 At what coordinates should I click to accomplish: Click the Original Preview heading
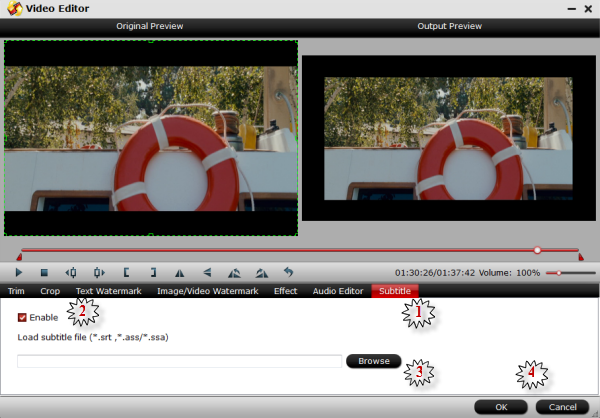click(x=150, y=26)
